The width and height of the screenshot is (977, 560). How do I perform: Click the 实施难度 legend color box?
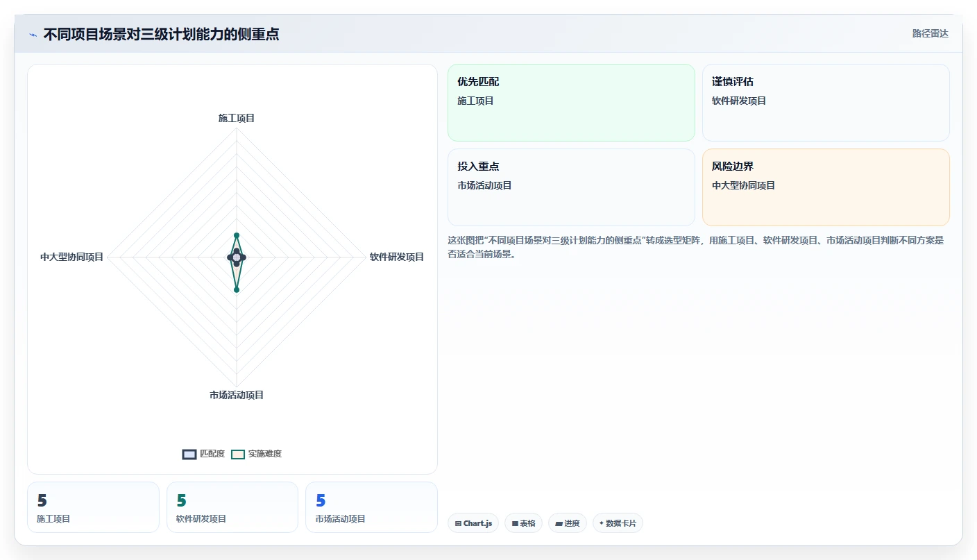click(238, 454)
